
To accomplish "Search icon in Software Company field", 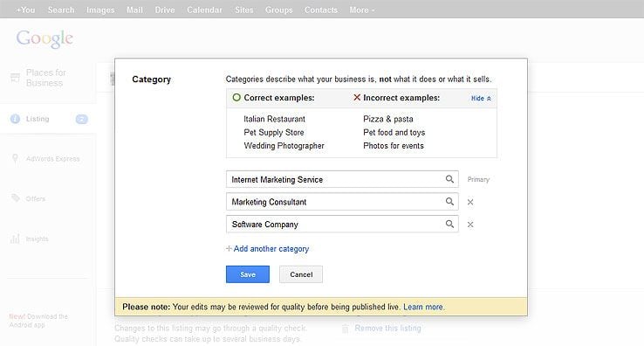I will tap(449, 224).
